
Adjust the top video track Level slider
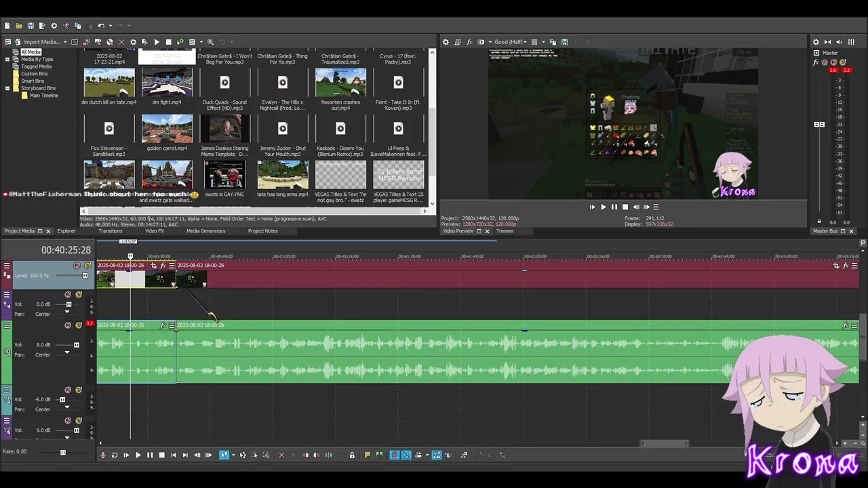(x=85, y=275)
